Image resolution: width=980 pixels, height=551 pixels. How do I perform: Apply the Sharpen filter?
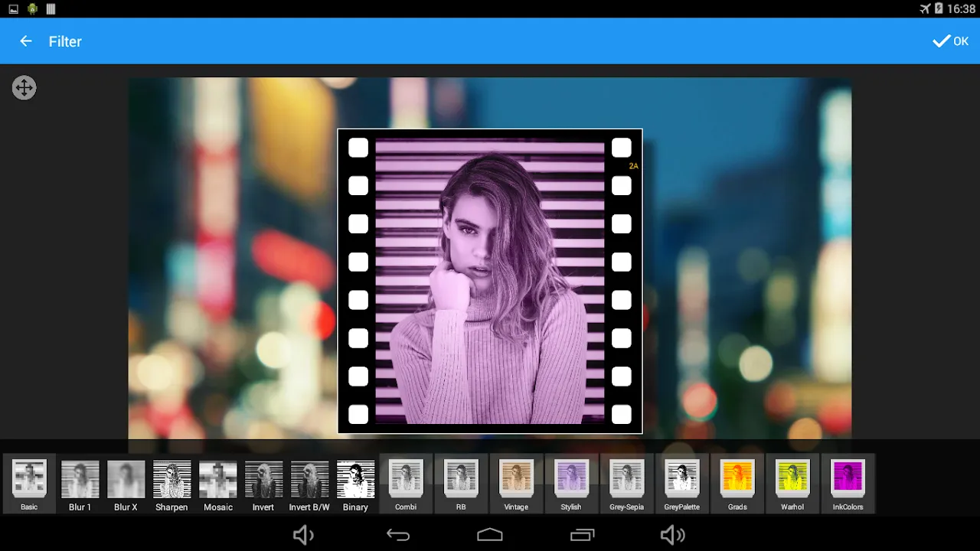tap(171, 484)
